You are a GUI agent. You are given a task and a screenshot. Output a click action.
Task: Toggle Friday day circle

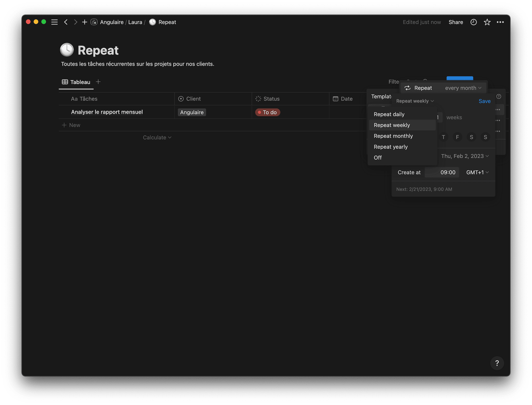pos(457,137)
